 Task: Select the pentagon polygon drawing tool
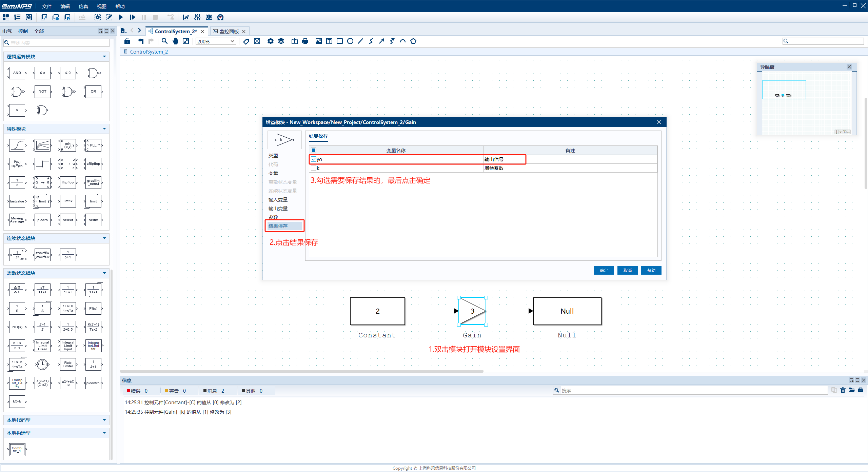pyautogui.click(x=413, y=41)
